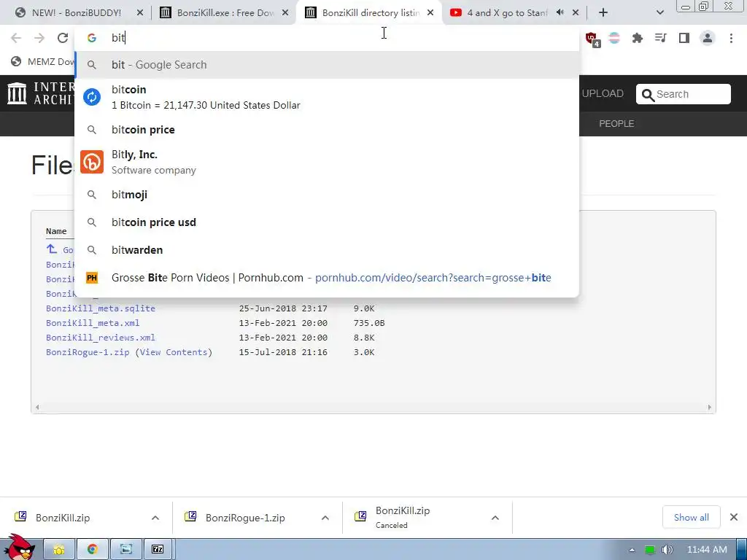Show hidden system tray icons

(632, 550)
